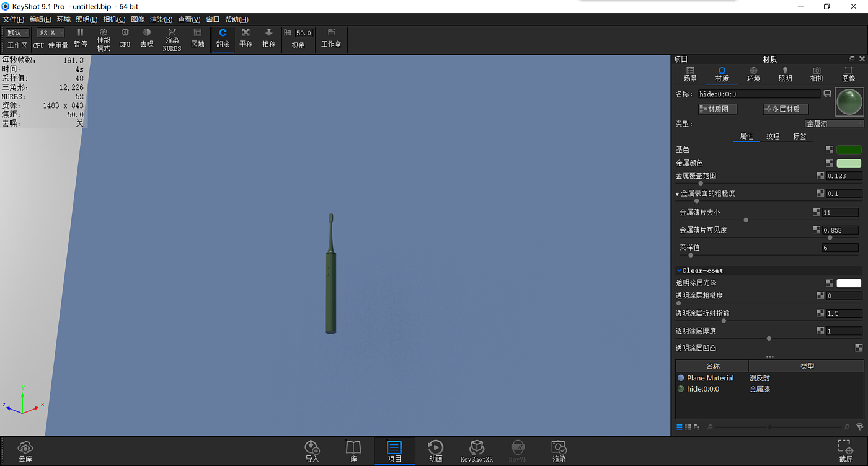Viewport: 868px width, 466px height.
Task: Switch to the Environment (环境) tab
Action: coord(753,74)
